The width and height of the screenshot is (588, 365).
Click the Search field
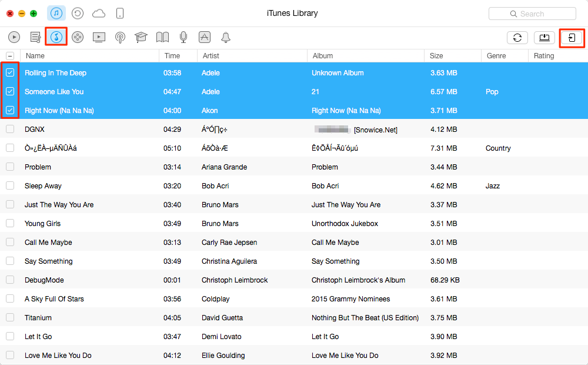532,14
